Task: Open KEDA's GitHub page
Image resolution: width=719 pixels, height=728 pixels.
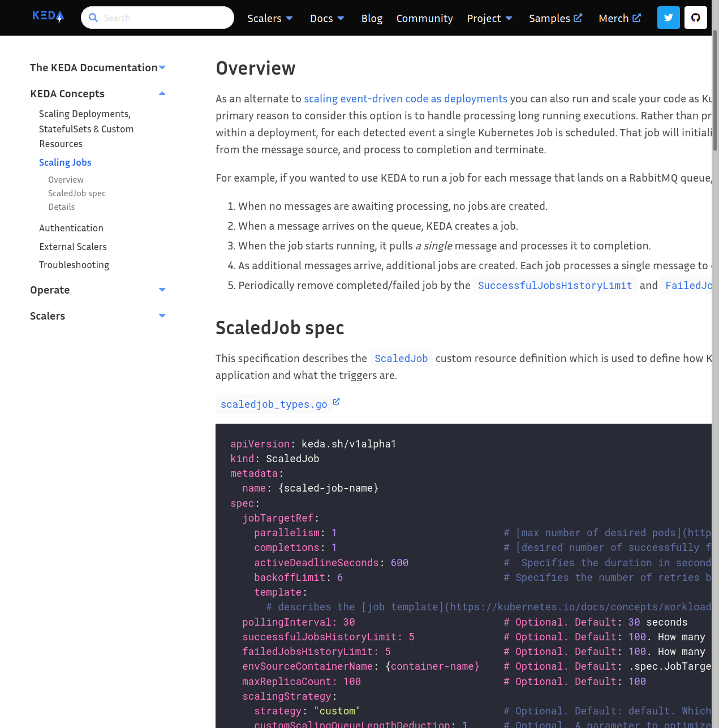Action: point(695,18)
